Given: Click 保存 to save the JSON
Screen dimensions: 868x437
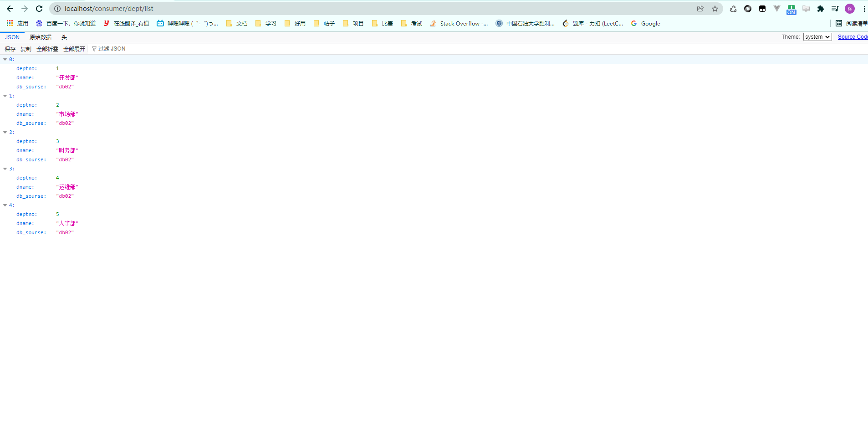Looking at the screenshot, I should click(10, 49).
